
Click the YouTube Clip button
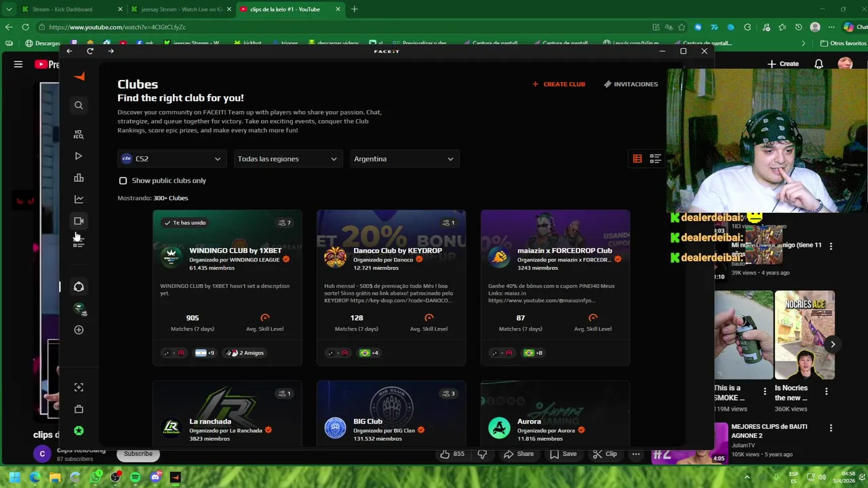pyautogui.click(x=605, y=453)
